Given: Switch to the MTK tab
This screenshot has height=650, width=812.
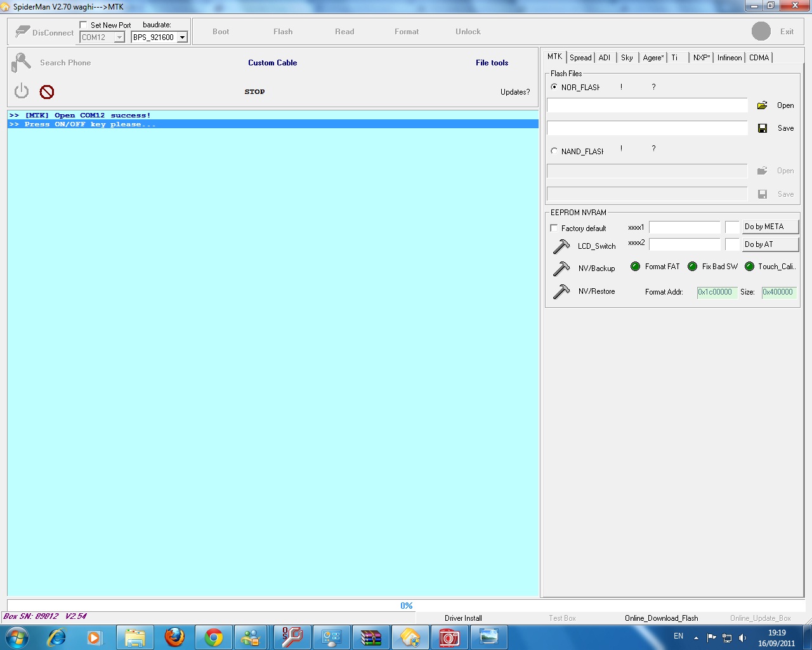Looking at the screenshot, I should coord(554,56).
